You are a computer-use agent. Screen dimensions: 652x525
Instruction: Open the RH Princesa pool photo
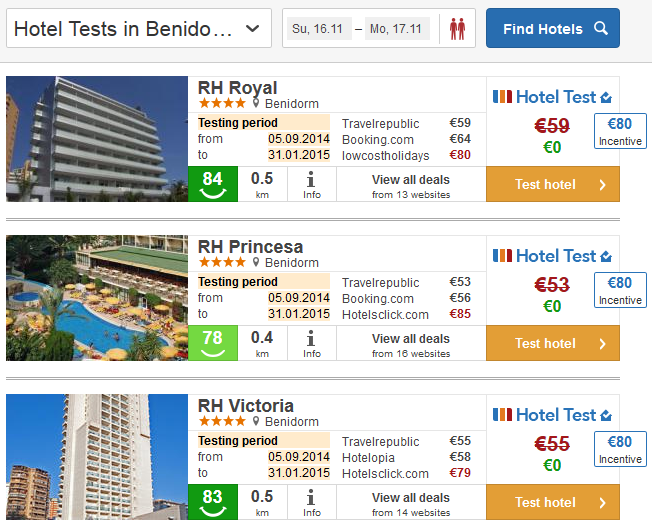coord(97,298)
